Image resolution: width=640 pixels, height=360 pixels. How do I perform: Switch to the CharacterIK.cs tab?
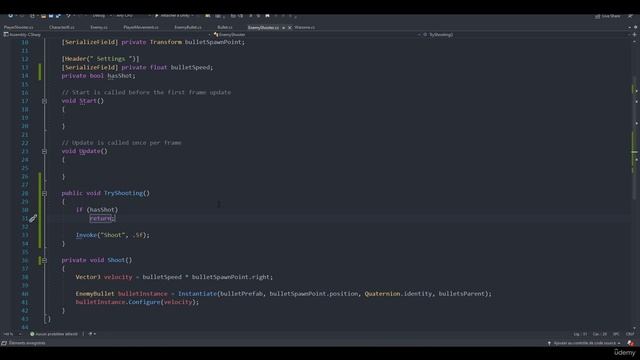62,27
